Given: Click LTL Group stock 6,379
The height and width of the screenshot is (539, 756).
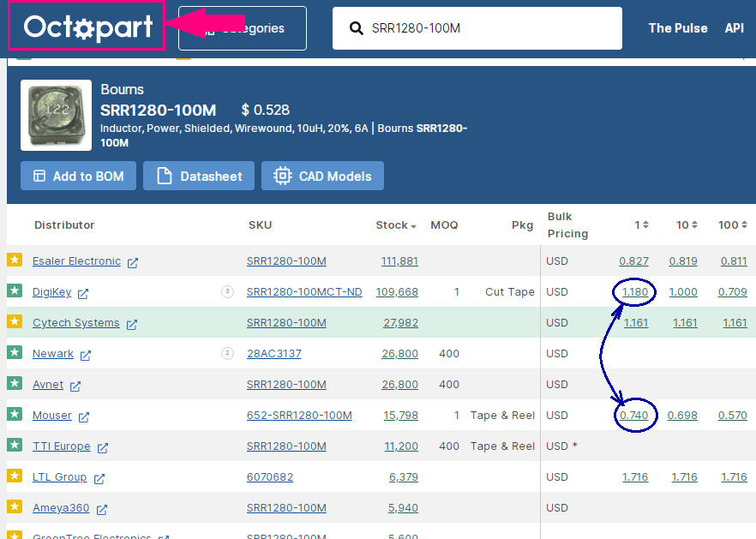Looking at the screenshot, I should pyautogui.click(x=404, y=476).
